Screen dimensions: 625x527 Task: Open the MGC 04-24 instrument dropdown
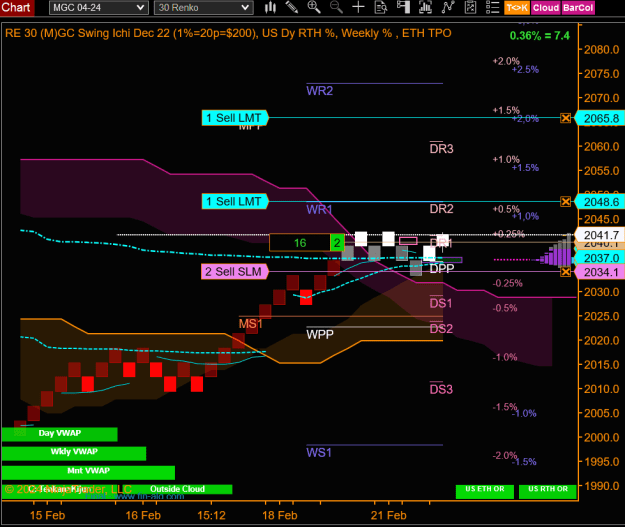click(98, 8)
